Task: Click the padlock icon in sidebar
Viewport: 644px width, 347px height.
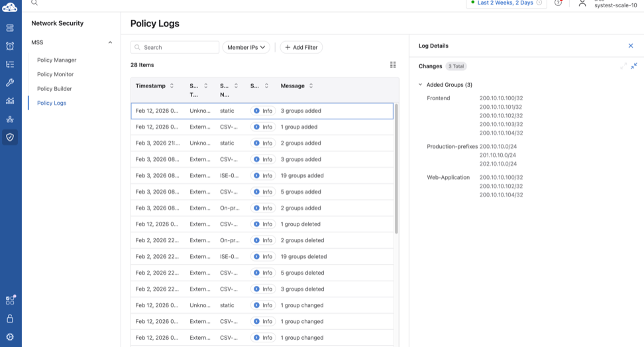Action: pyautogui.click(x=10, y=318)
